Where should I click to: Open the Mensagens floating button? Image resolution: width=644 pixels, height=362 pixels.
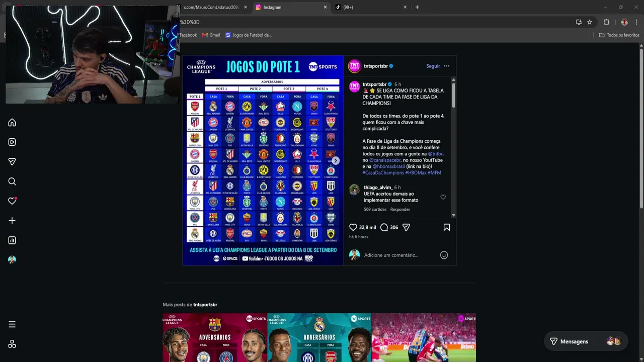(x=586, y=341)
